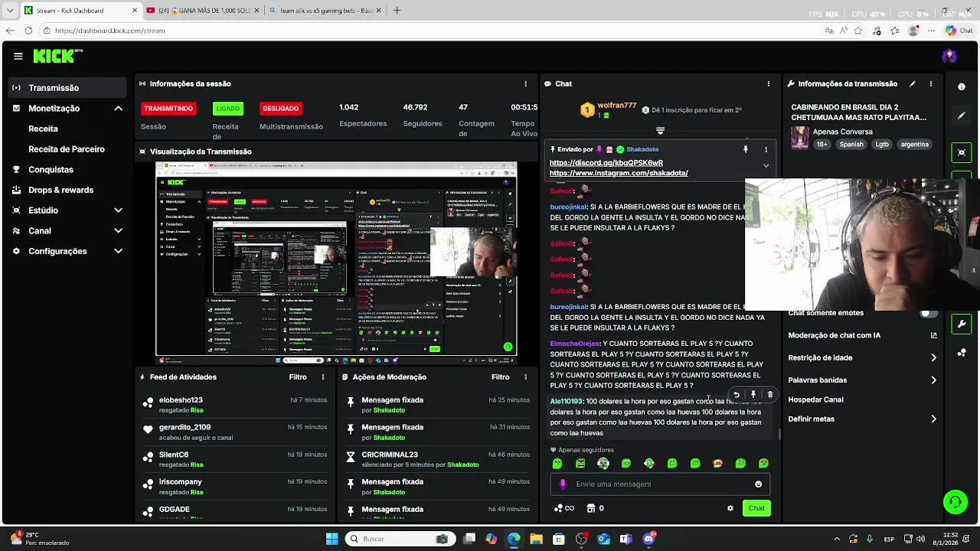This screenshot has width=980, height=551.
Task: Collapse the Monetização section
Action: 118,109
